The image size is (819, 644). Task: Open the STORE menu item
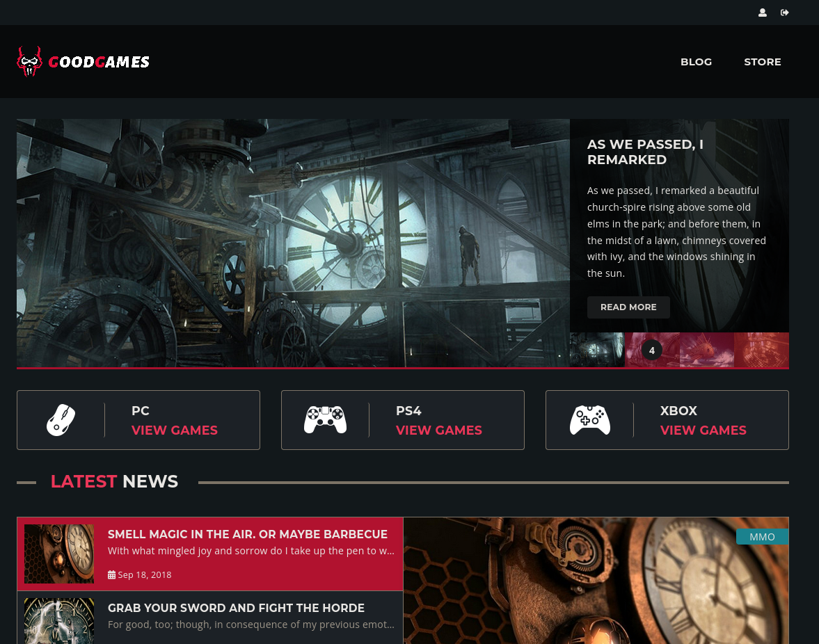click(x=762, y=62)
